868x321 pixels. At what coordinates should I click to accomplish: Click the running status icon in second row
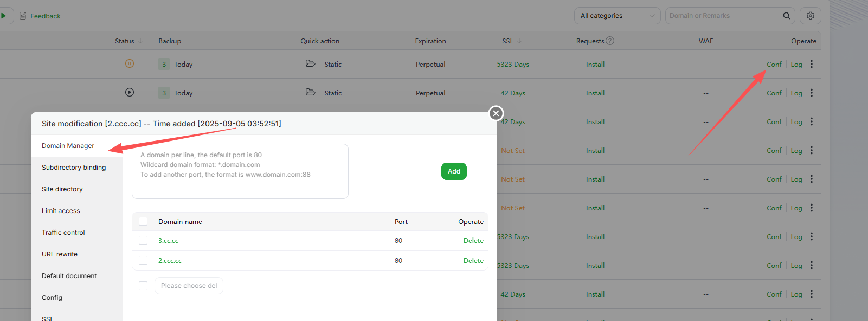[x=130, y=92]
